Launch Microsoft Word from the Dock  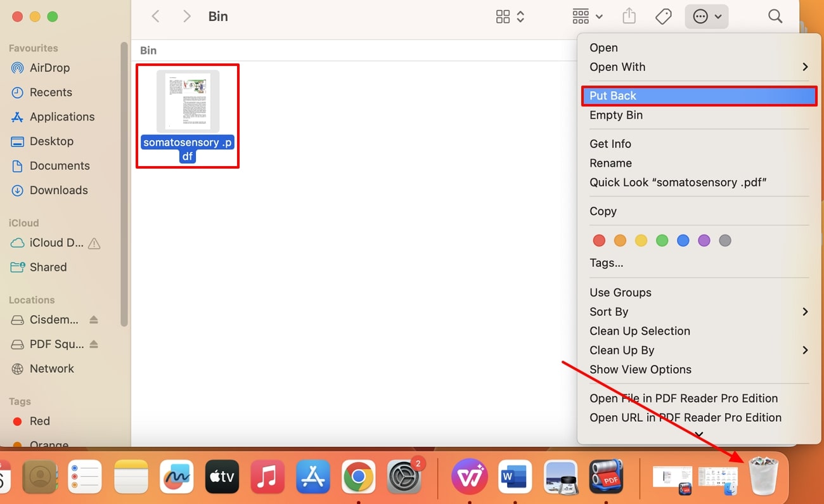pos(515,477)
